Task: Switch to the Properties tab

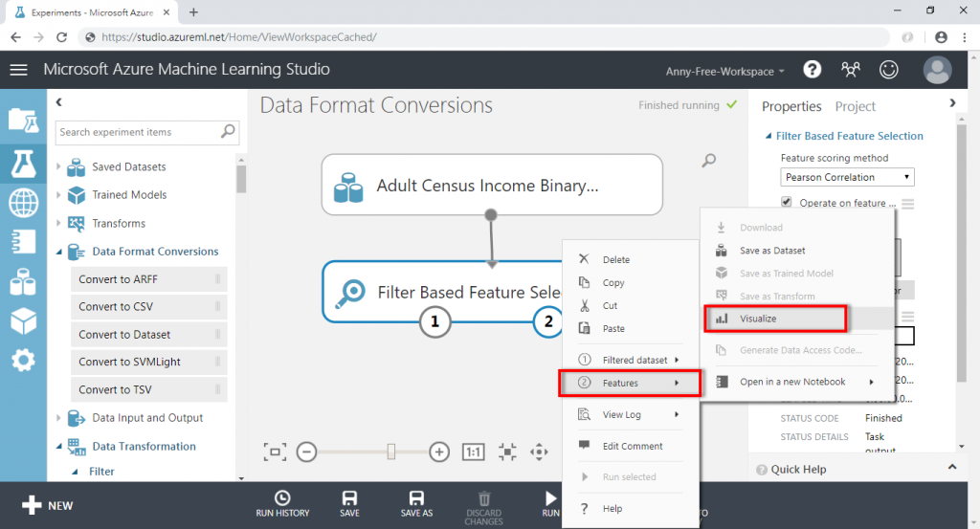Action: pos(791,107)
